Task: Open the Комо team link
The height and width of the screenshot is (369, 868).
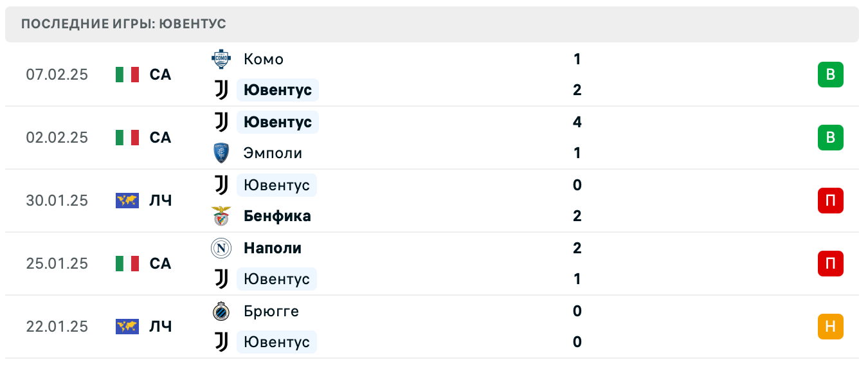Action: 264,59
